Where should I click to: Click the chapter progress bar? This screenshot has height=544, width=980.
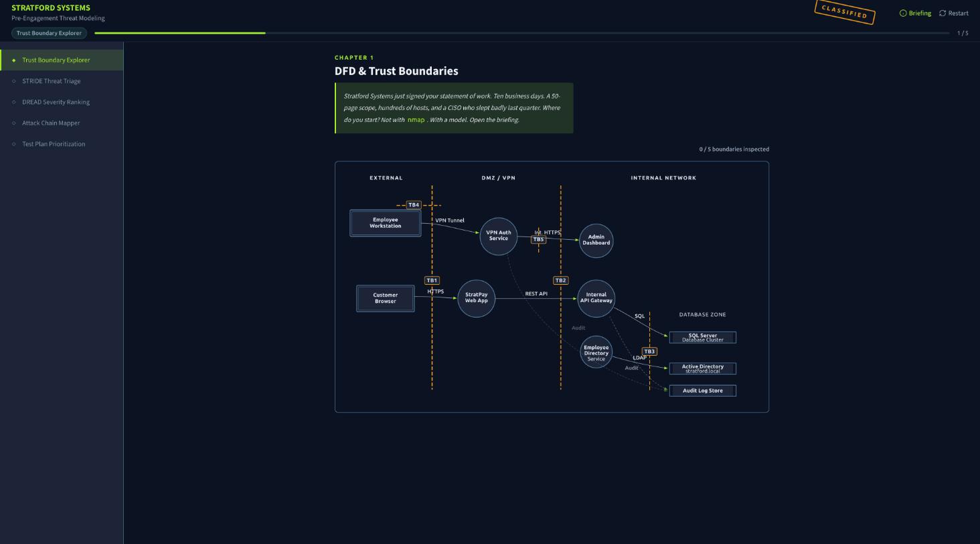522,33
